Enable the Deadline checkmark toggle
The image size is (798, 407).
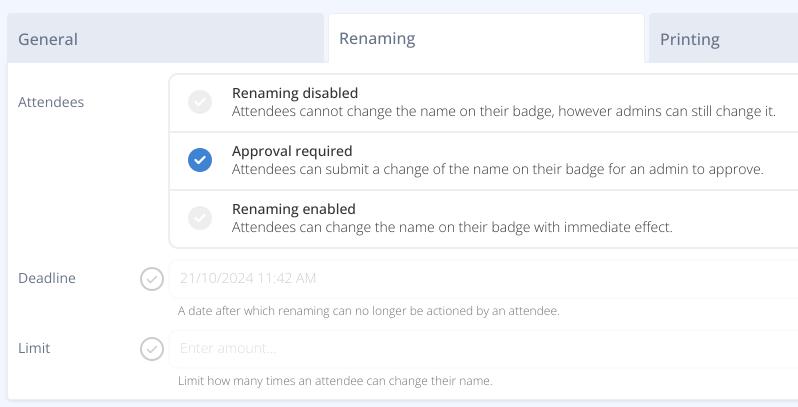(x=152, y=279)
